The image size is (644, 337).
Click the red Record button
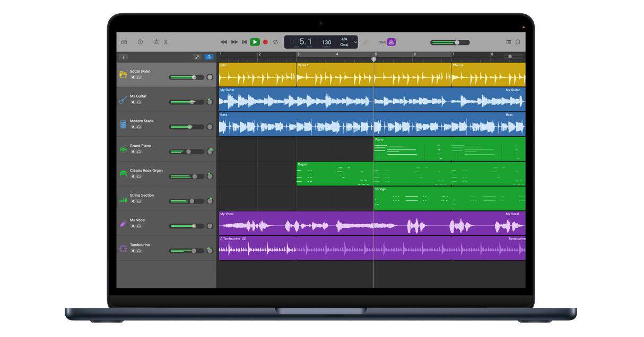(265, 42)
